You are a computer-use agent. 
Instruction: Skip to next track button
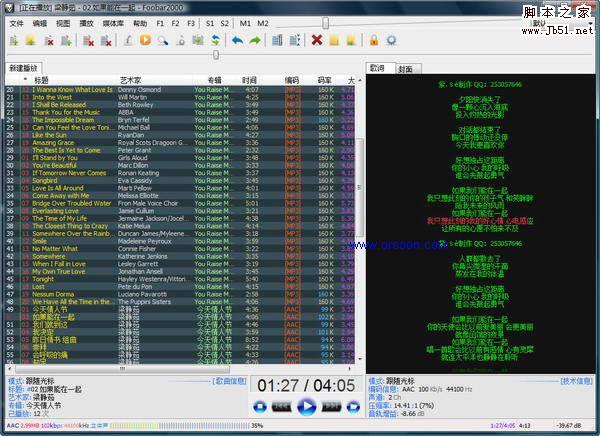click(x=331, y=406)
